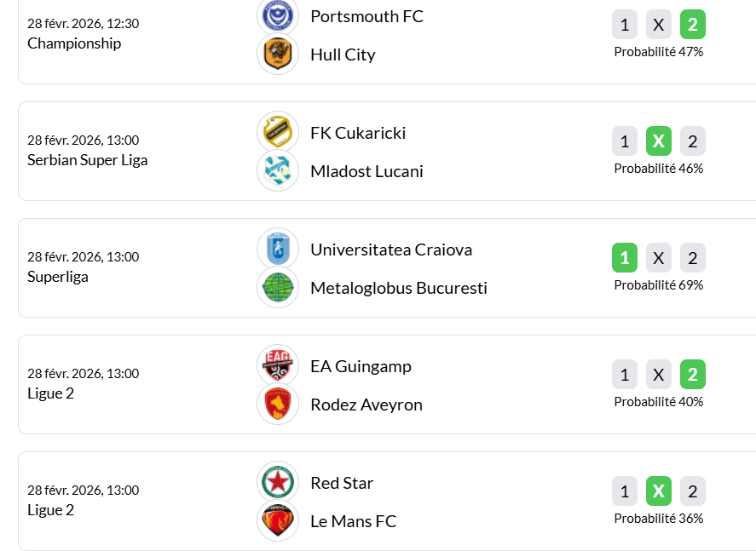
Task: Choose outcome 1 for Red Star match
Action: (625, 491)
